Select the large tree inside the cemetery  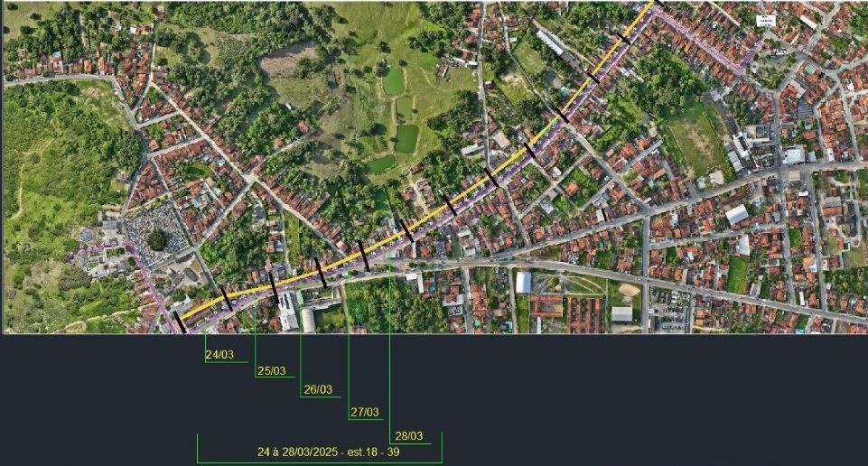[x=157, y=240]
